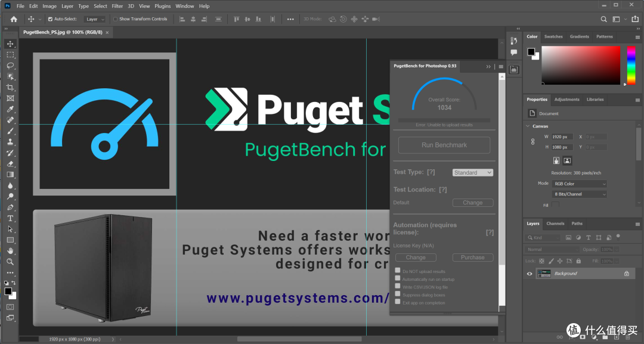Open the Plugins menu
The height and width of the screenshot is (344, 644).
tap(163, 6)
